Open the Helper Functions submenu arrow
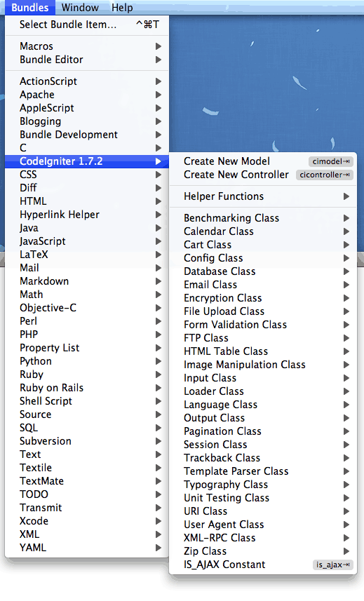The image size is (364, 601). 346,196
